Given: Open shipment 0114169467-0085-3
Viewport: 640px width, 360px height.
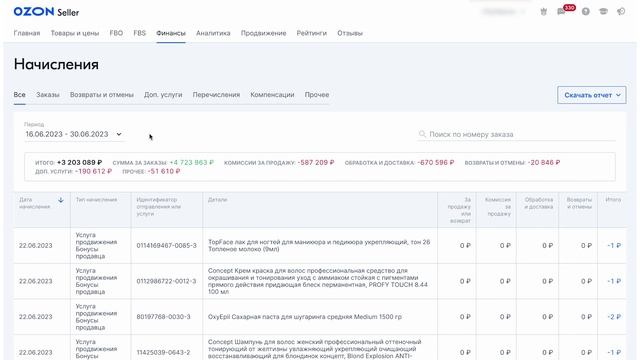Looking at the screenshot, I should pos(167,246).
